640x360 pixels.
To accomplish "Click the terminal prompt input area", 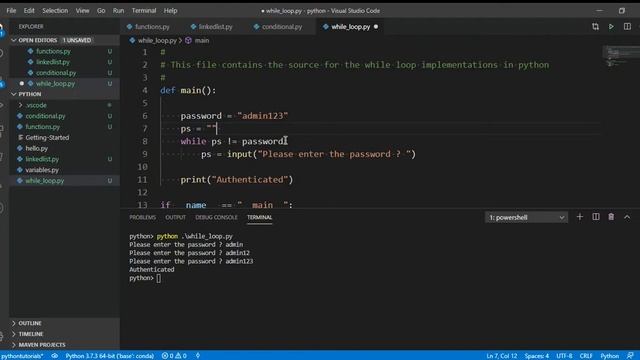I will [x=158, y=278].
